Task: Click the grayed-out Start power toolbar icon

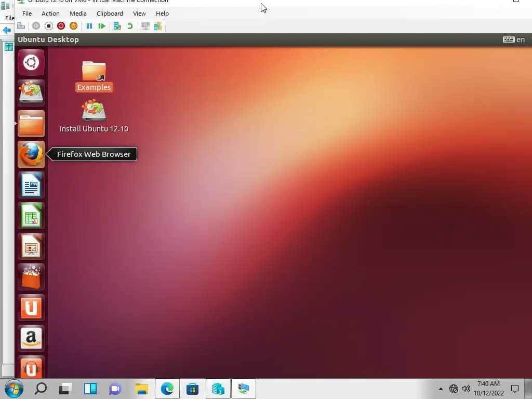Action: [36, 26]
